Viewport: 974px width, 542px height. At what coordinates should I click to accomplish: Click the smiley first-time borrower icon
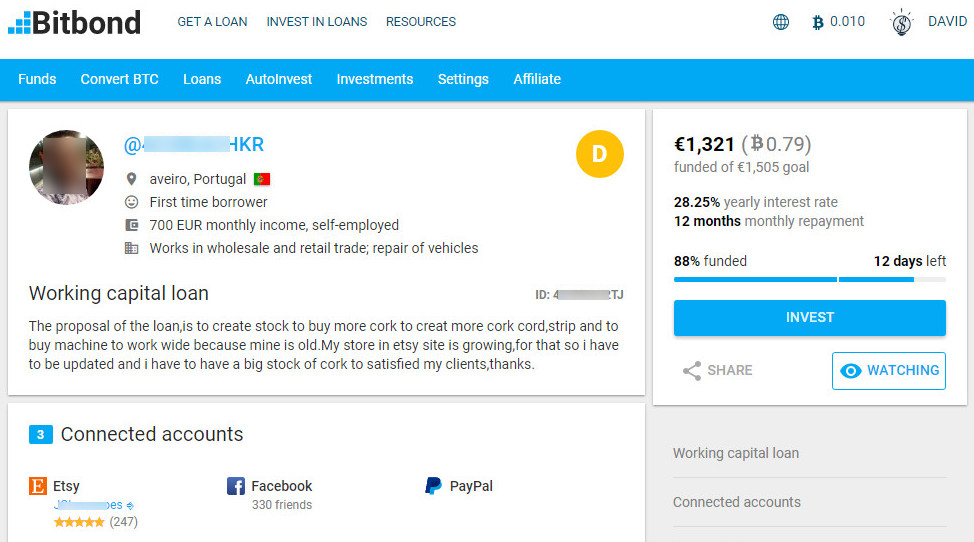coord(131,202)
